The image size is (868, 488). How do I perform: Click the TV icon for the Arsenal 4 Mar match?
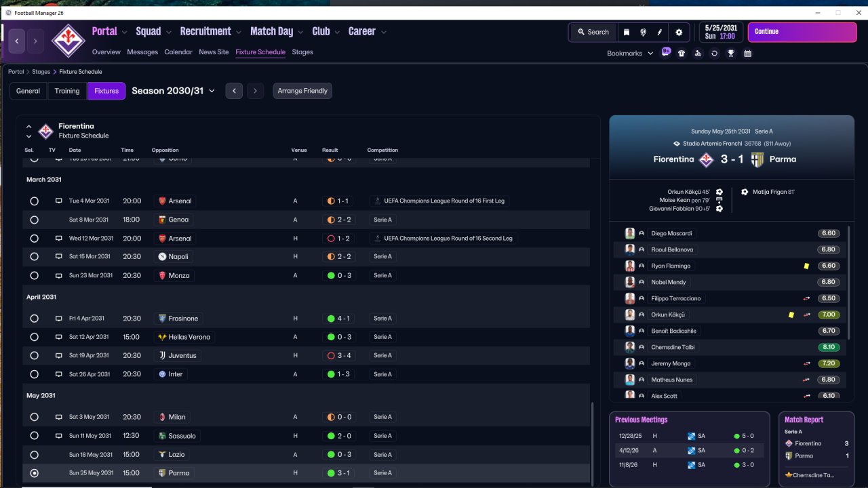pyautogui.click(x=58, y=201)
